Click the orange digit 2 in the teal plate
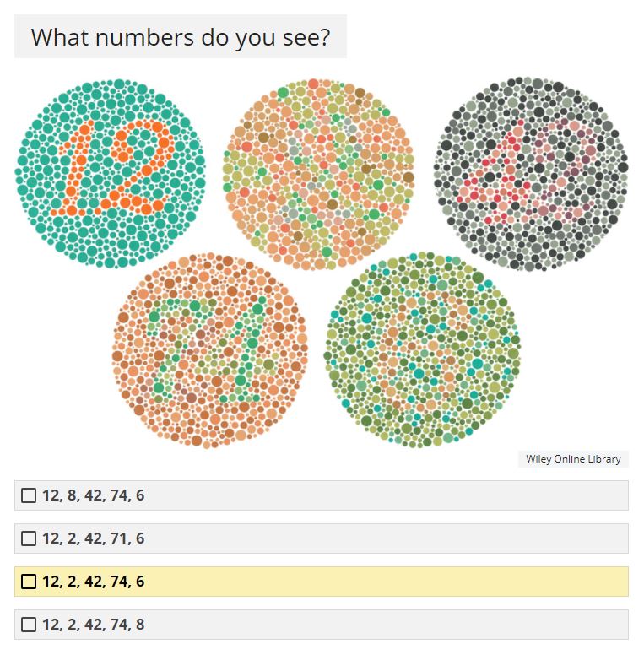Screen dimensions: 644x671 135,167
